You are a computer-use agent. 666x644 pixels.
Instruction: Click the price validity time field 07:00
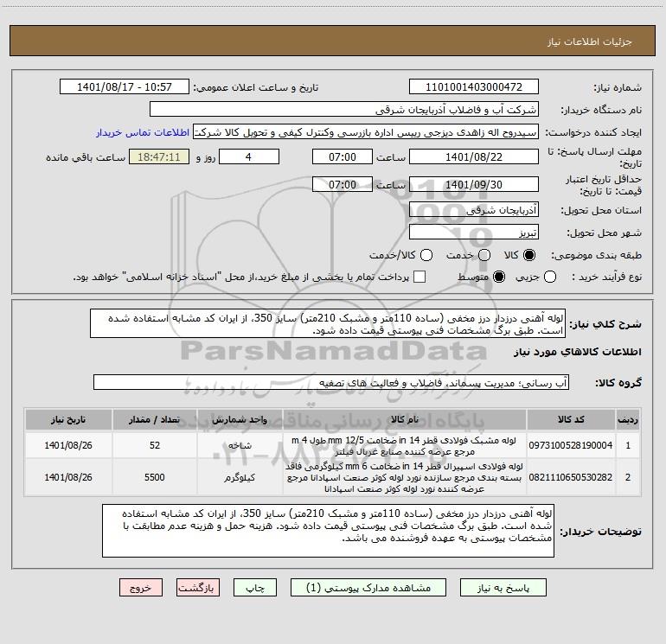343,185
